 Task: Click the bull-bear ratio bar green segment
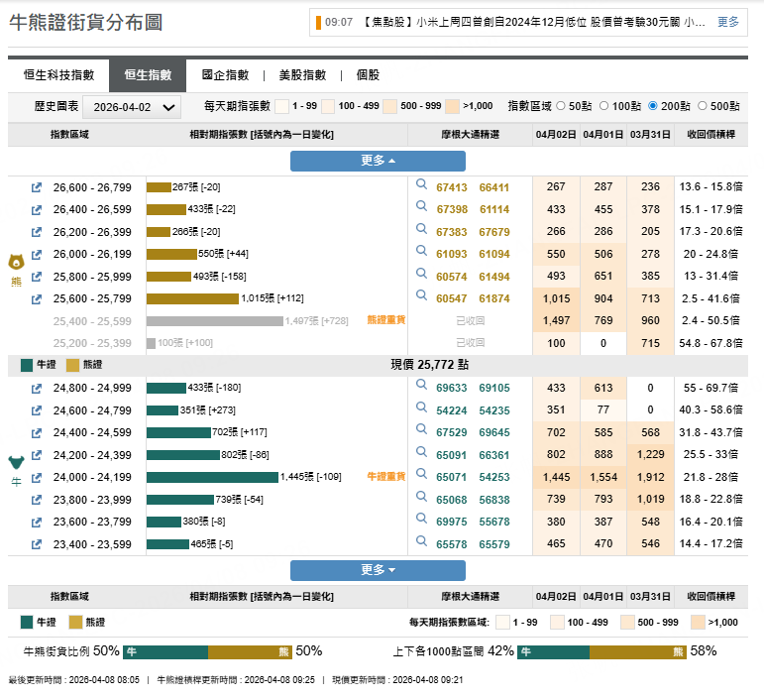click(164, 651)
